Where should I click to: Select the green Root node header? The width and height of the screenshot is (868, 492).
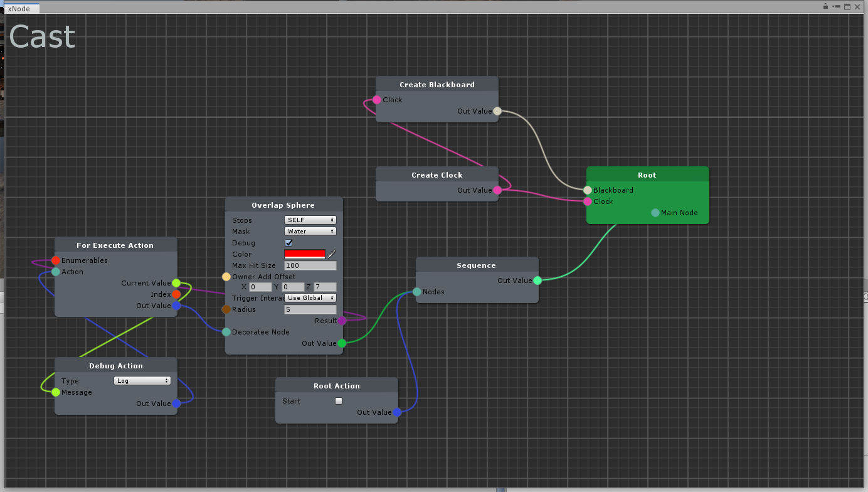tap(648, 175)
